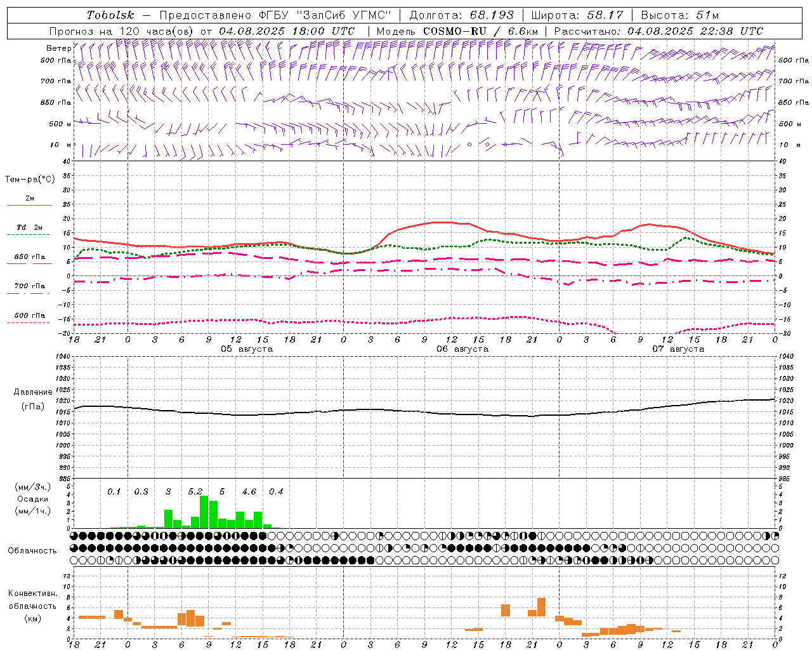The height and width of the screenshot is (650, 812).
Task: Select the 'Широта: 58.17' latitude value
Action: pos(577,15)
